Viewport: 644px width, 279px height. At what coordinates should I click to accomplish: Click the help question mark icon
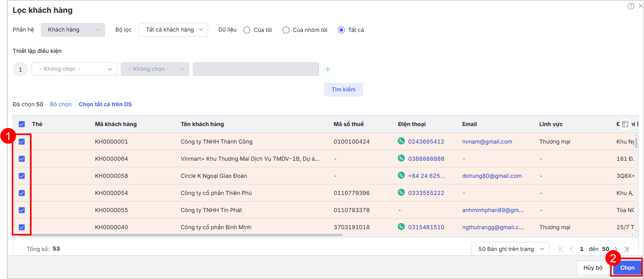click(x=631, y=6)
